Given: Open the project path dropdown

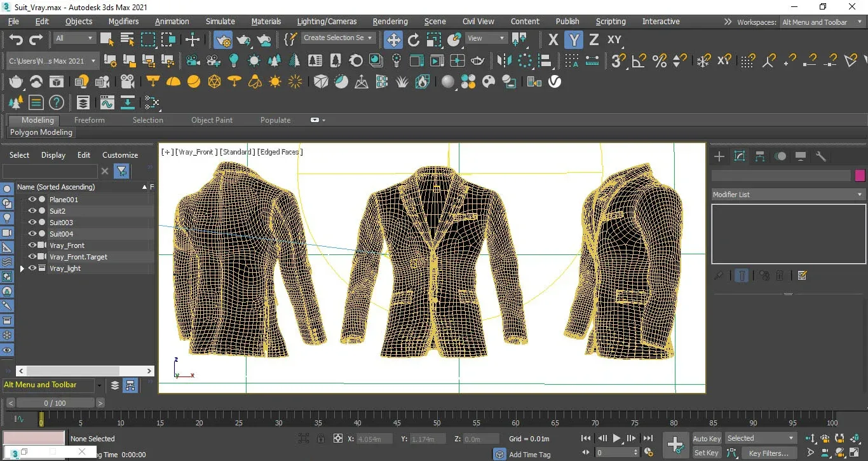Looking at the screenshot, I should tap(52, 61).
